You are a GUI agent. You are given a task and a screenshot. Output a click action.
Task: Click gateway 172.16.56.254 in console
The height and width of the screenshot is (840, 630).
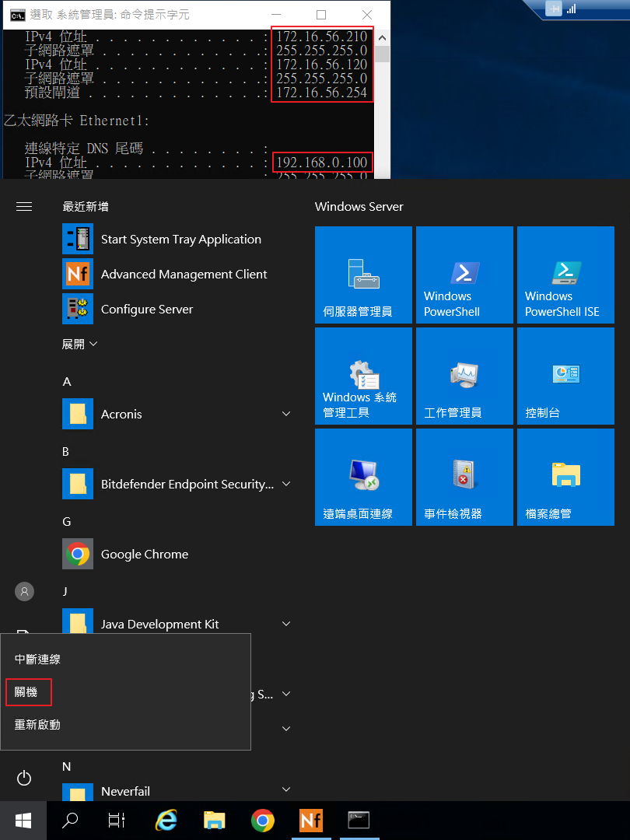click(321, 93)
